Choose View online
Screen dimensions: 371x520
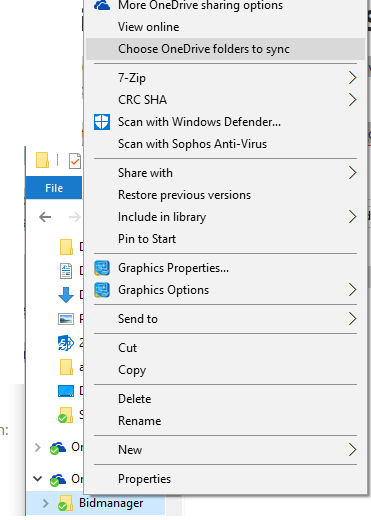click(225, 27)
